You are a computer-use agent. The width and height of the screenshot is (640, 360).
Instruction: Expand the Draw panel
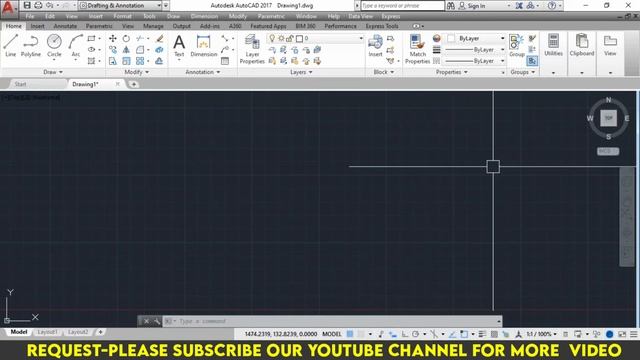click(53, 72)
